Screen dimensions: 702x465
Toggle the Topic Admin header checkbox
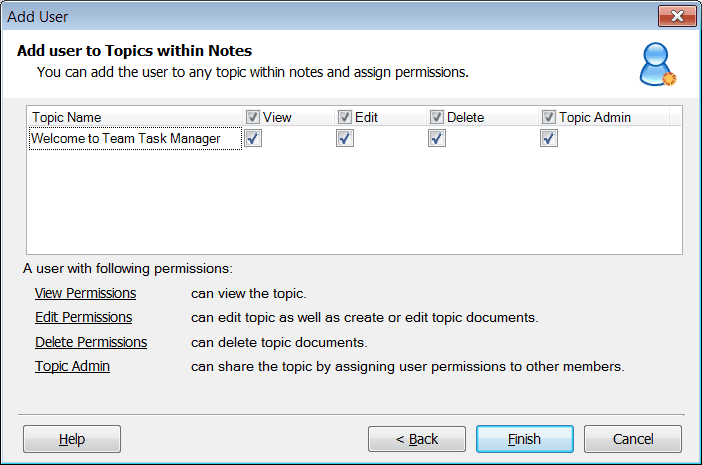[549, 117]
